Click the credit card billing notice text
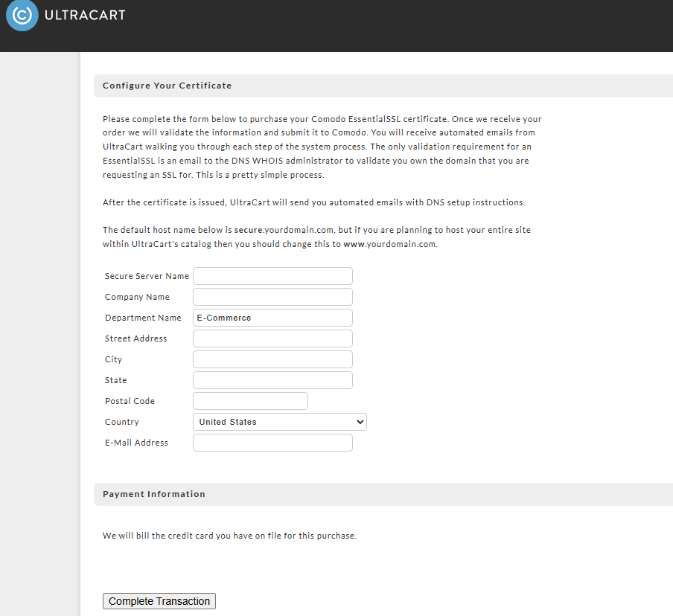The height and width of the screenshot is (616, 673). tap(229, 536)
